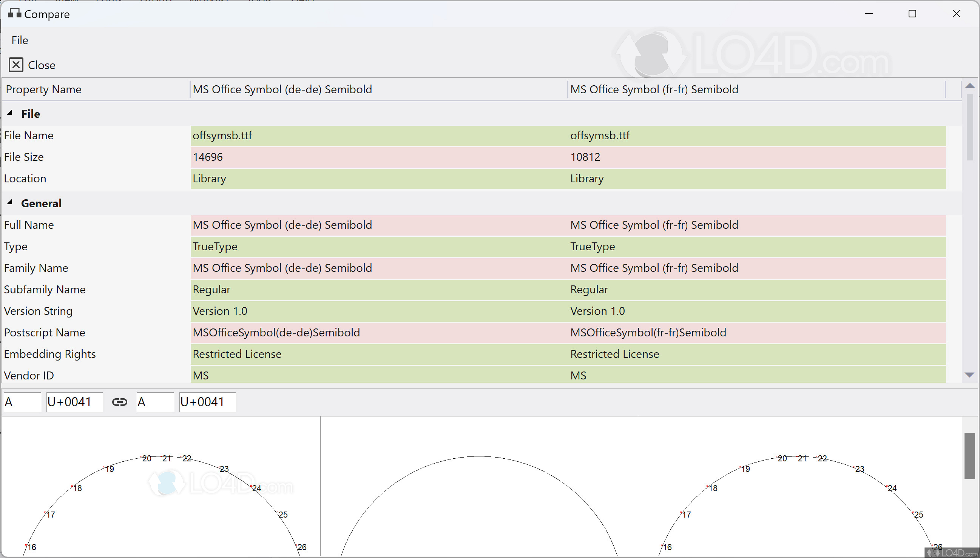Screen dimensions: 980x558
Task: Select the right glyph character input showing A
Action: (155, 402)
